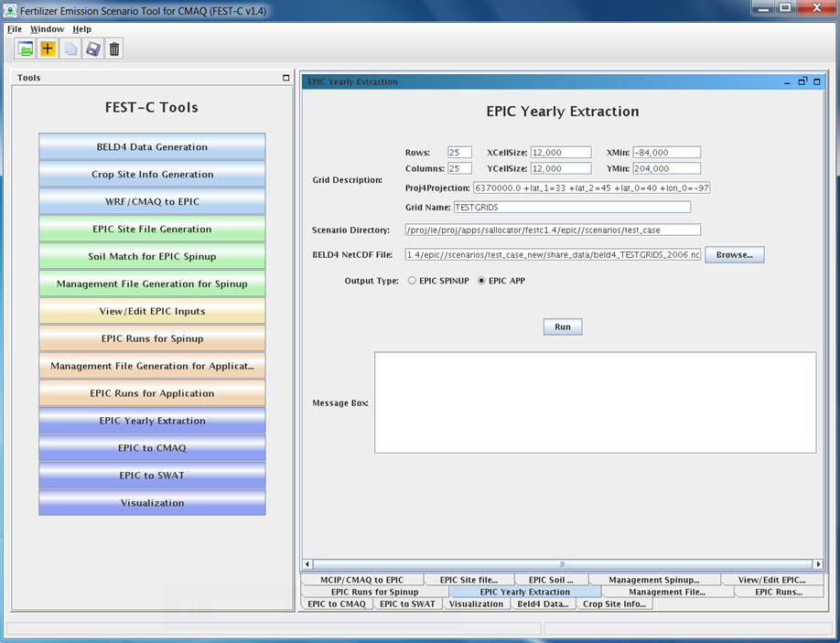Switch to EPIC to CMAQ tab
Screen dimensions: 840x643
tap(337, 604)
